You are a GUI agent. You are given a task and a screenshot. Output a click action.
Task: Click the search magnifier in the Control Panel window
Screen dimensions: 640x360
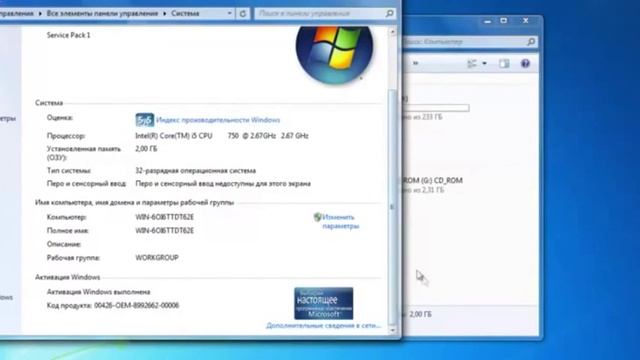tap(389, 13)
